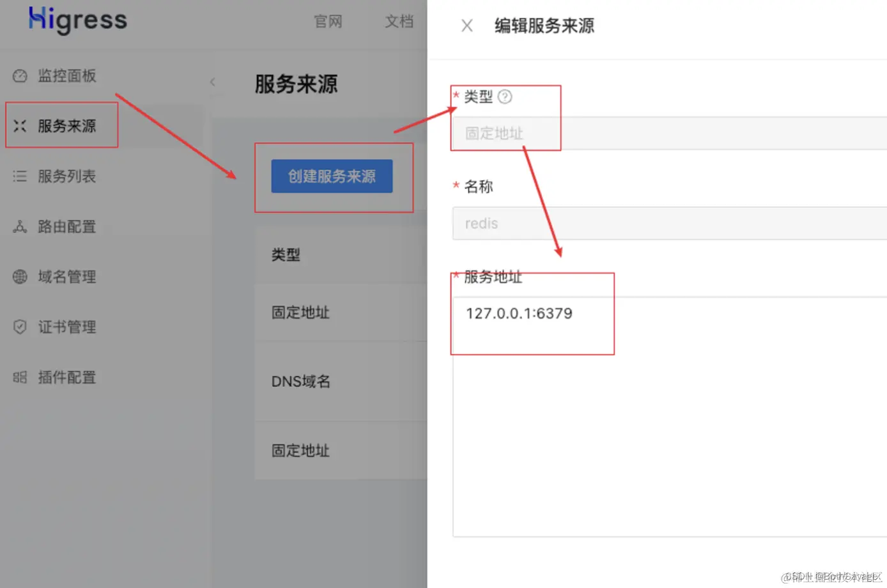Close the 编辑服务来源 drawer with X
Image resolution: width=887 pixels, height=588 pixels.
(x=467, y=26)
